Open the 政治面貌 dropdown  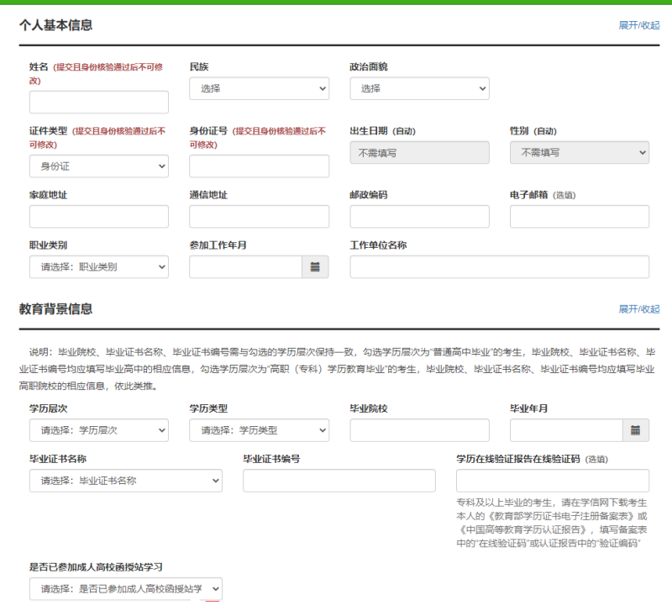click(419, 88)
